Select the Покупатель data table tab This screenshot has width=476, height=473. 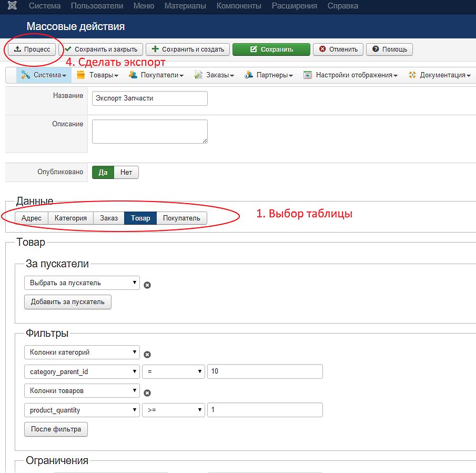point(181,218)
